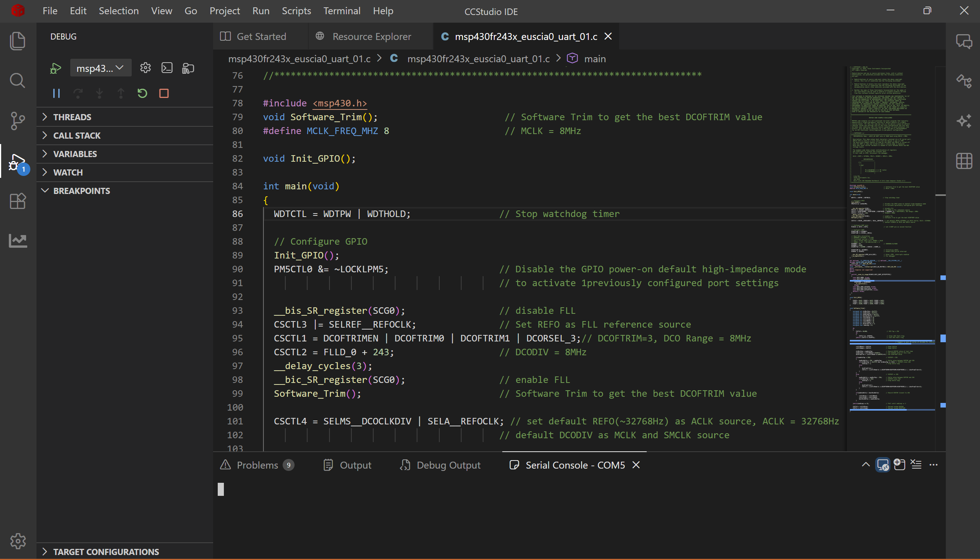Collapse the BREAKPOINTS section

point(124,191)
